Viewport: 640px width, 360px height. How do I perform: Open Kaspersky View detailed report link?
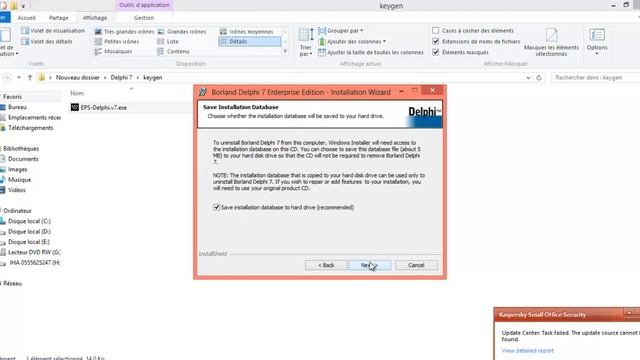[527, 351]
